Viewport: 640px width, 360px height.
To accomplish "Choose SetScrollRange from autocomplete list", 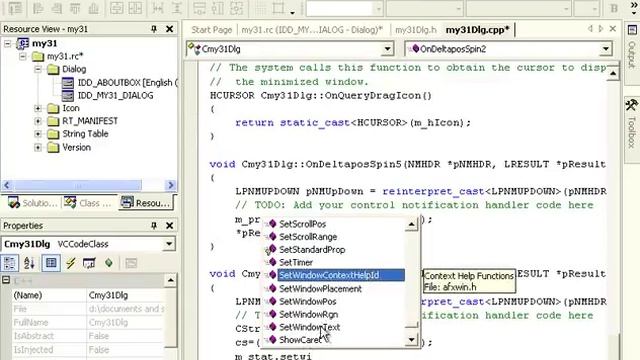I will click(x=308, y=237).
